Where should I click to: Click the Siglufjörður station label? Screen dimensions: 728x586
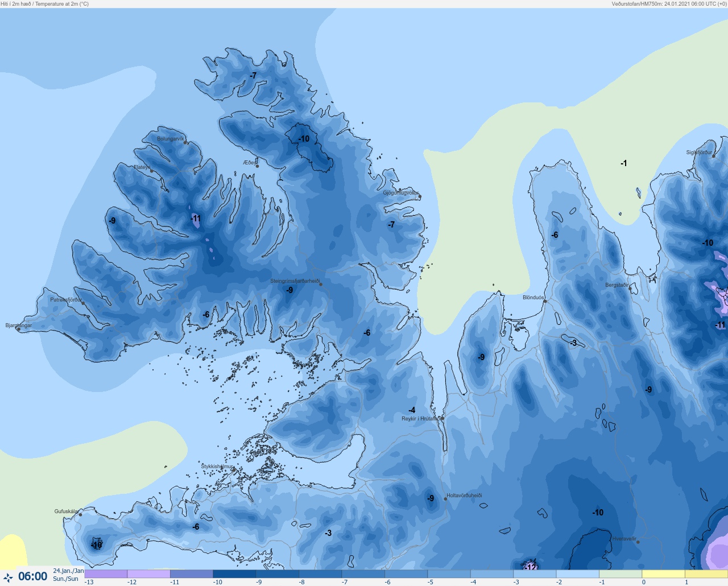pos(699,152)
